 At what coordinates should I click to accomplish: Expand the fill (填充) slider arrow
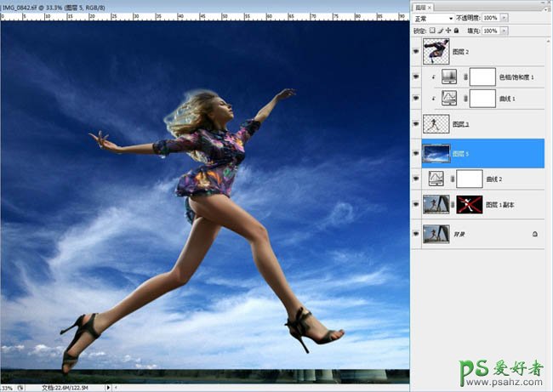tap(505, 31)
